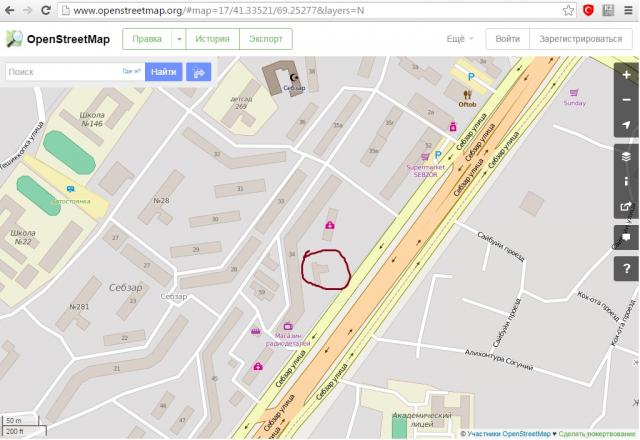Open the Экспорт tab
This screenshot has height=440, width=640.
tap(266, 39)
